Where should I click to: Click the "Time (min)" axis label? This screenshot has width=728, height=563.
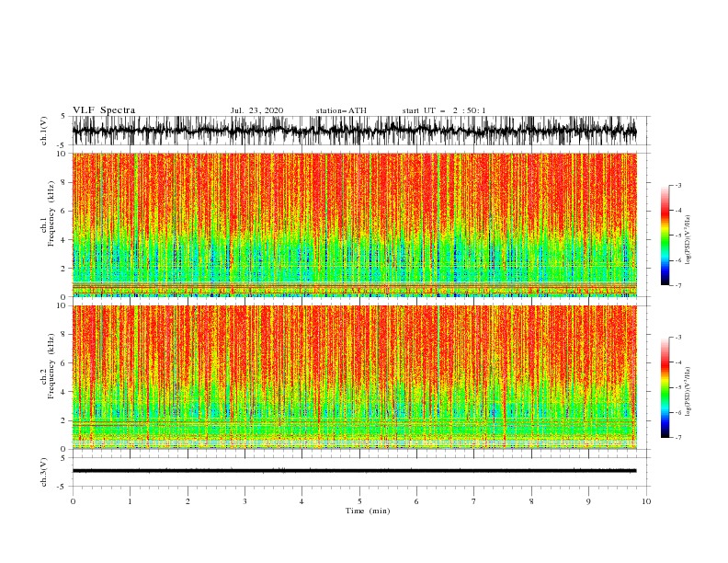[368, 511]
